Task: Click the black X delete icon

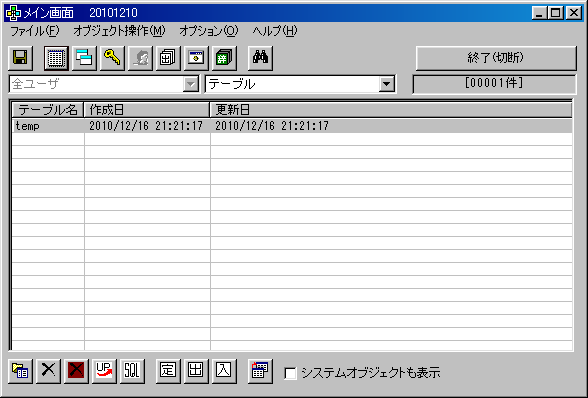Action: [x=48, y=371]
